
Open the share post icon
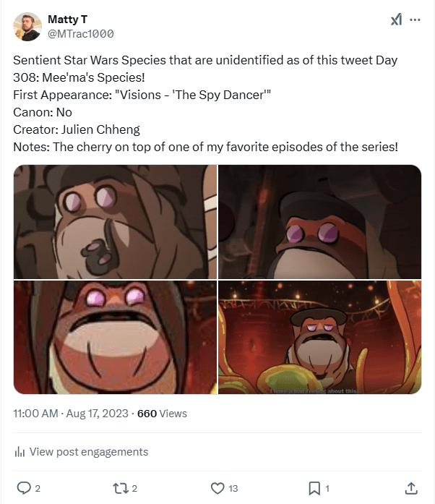click(411, 488)
